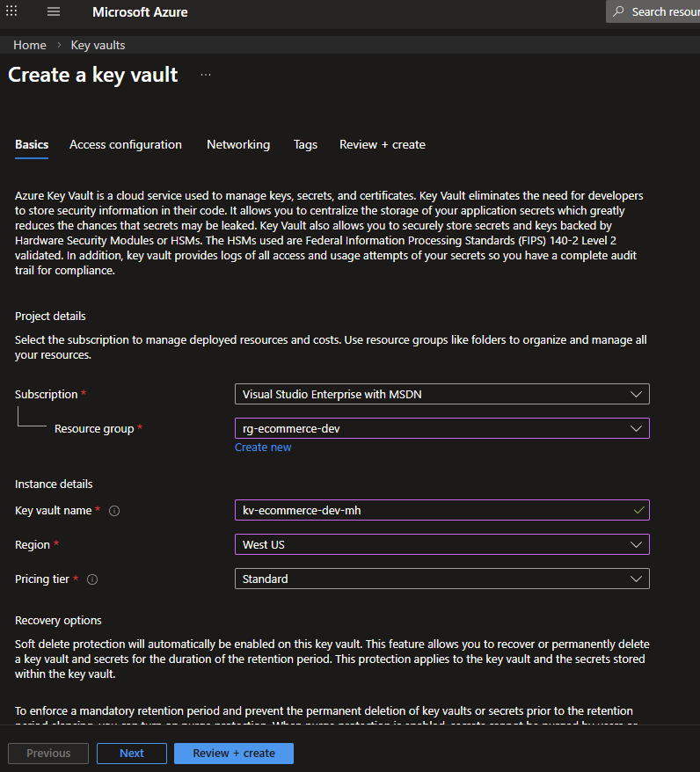Click info icon next to Pricing tier
This screenshot has width=700, height=772.
[92, 579]
